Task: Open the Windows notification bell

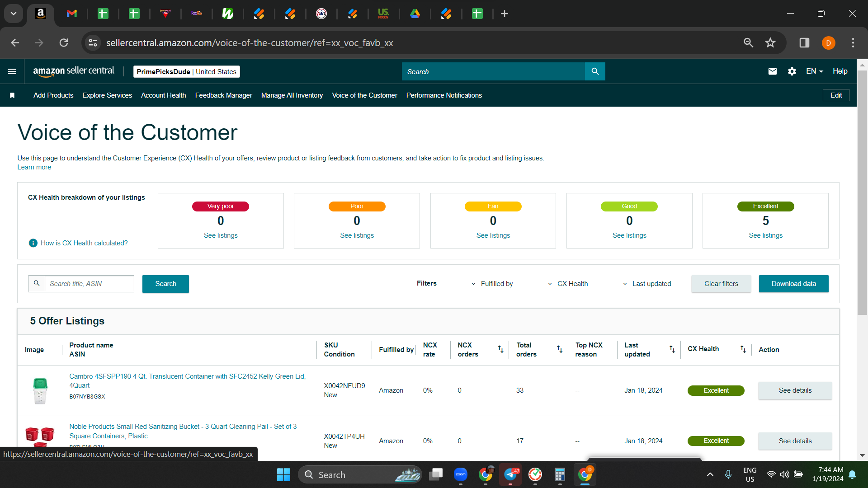Action: click(853, 474)
